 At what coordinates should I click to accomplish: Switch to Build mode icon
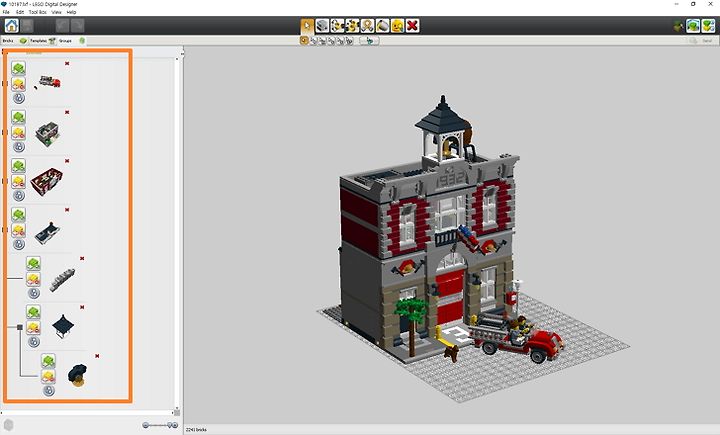click(678, 26)
